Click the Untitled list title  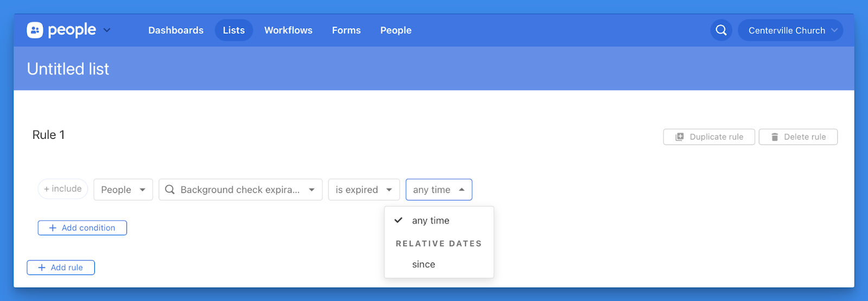tap(68, 69)
